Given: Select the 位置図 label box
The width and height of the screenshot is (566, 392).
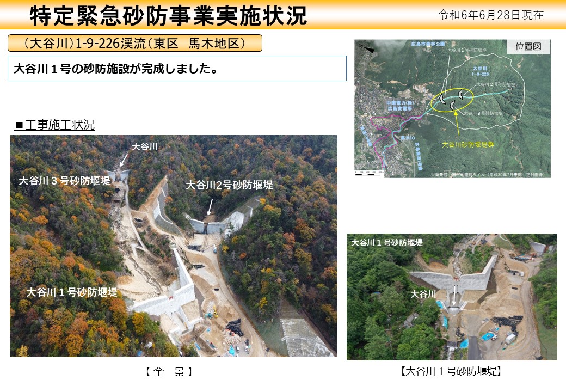Looking at the screenshot, I should click(528, 47).
